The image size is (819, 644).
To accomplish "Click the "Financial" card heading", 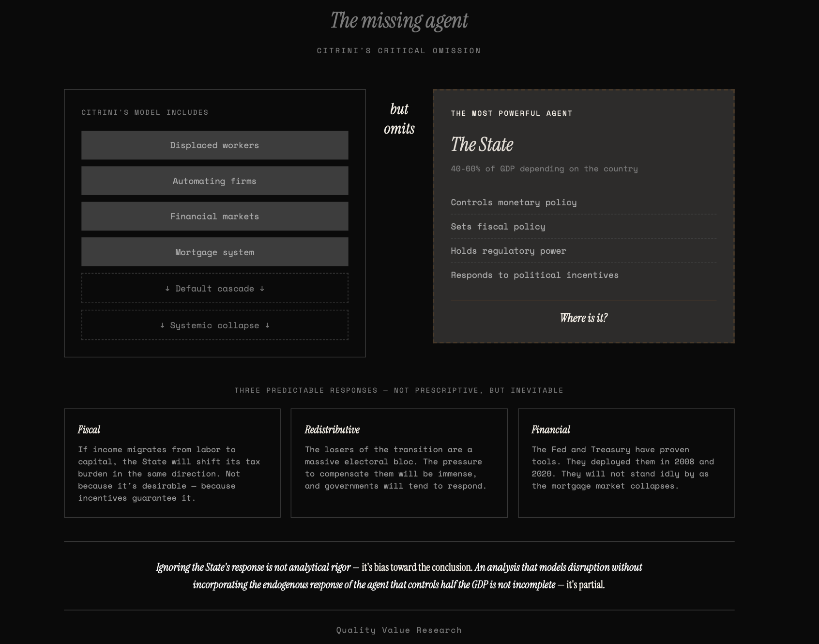I will (551, 429).
